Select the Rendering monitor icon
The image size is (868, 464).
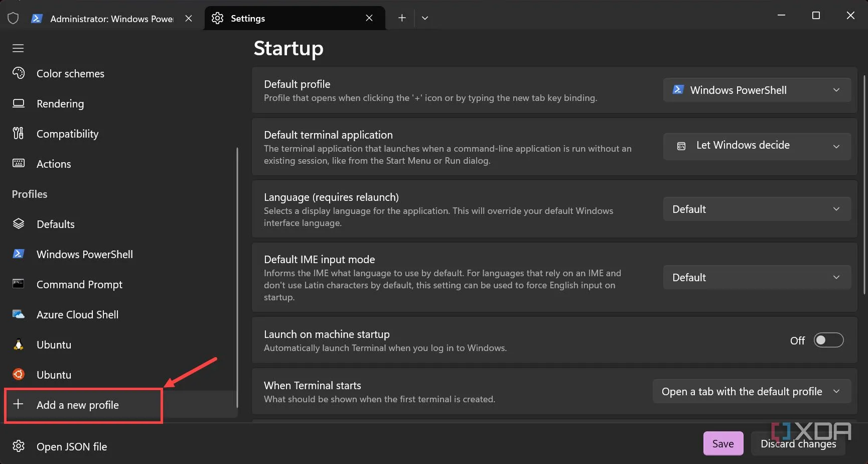19,103
